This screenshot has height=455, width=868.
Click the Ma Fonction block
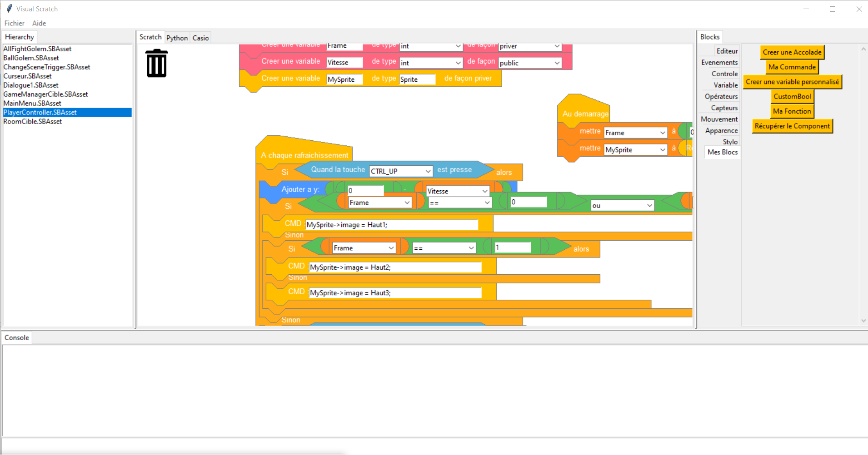pos(792,111)
